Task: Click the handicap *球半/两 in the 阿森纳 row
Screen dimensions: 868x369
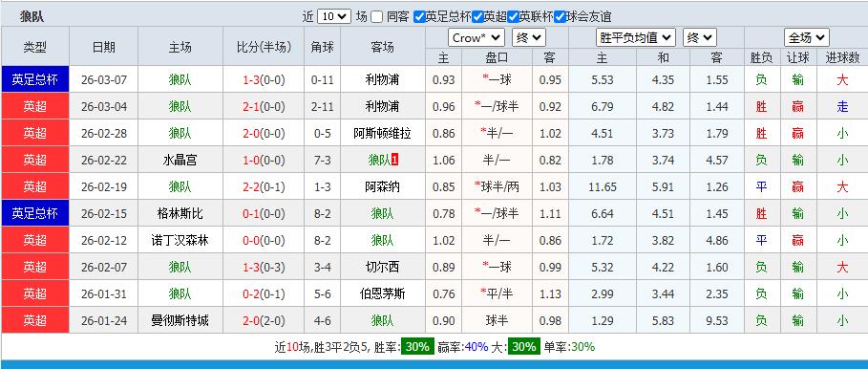Action: tap(497, 186)
